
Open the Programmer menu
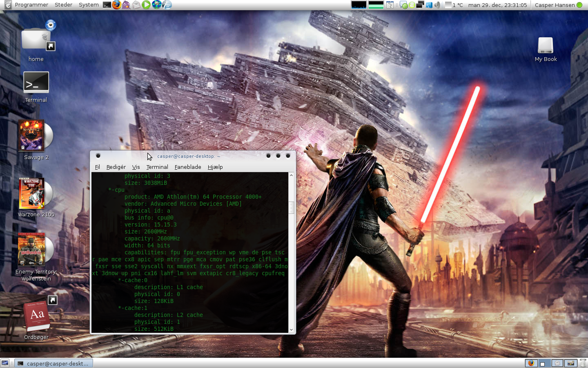point(31,5)
